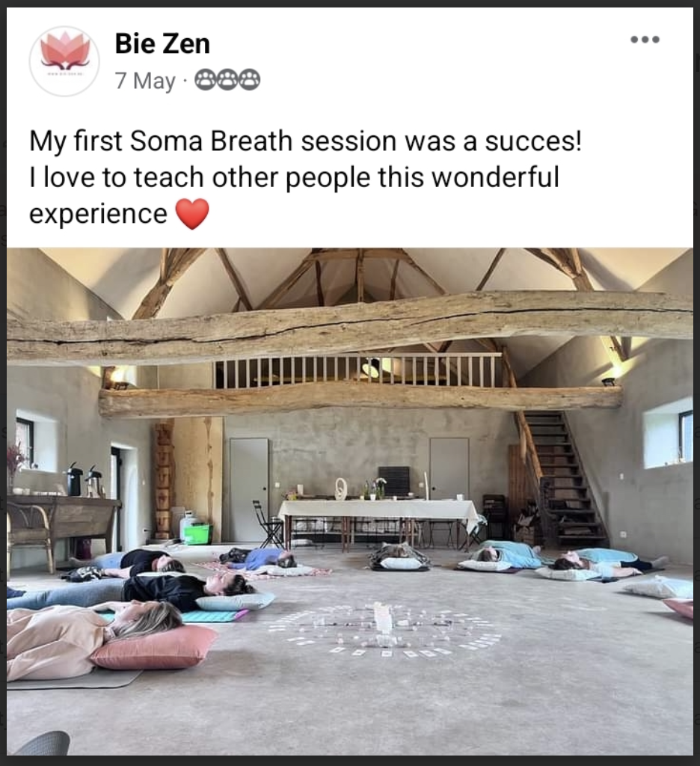Click the green crate beside the wooden pillar
Image resolution: width=700 pixels, height=766 pixels.
(197, 533)
